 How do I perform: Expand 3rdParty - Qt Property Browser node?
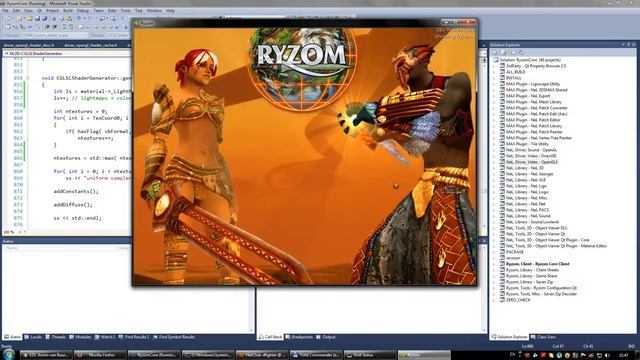point(493,66)
